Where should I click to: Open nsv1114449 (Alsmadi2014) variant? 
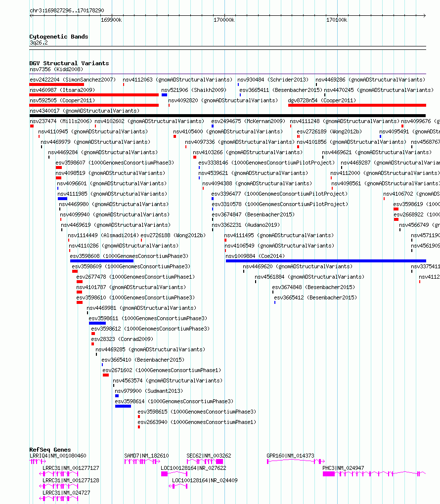[x=103, y=235]
